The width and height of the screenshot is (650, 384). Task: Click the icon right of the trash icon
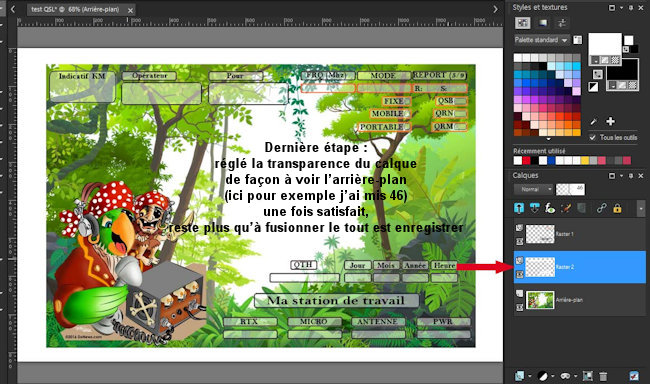point(634,376)
